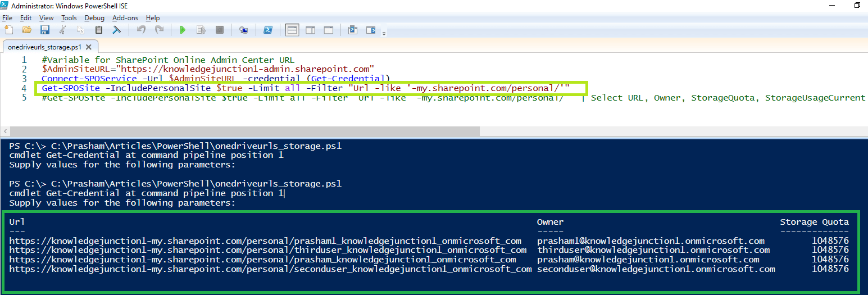The image size is (868, 295).
Task: Click the second 'cmdlet Get-Credential' console line
Action: tap(146, 193)
